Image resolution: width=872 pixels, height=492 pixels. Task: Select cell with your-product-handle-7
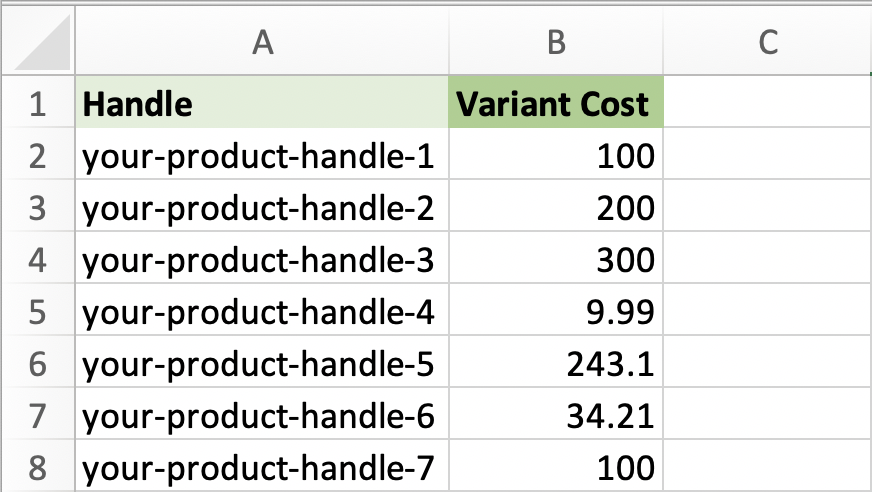262,466
